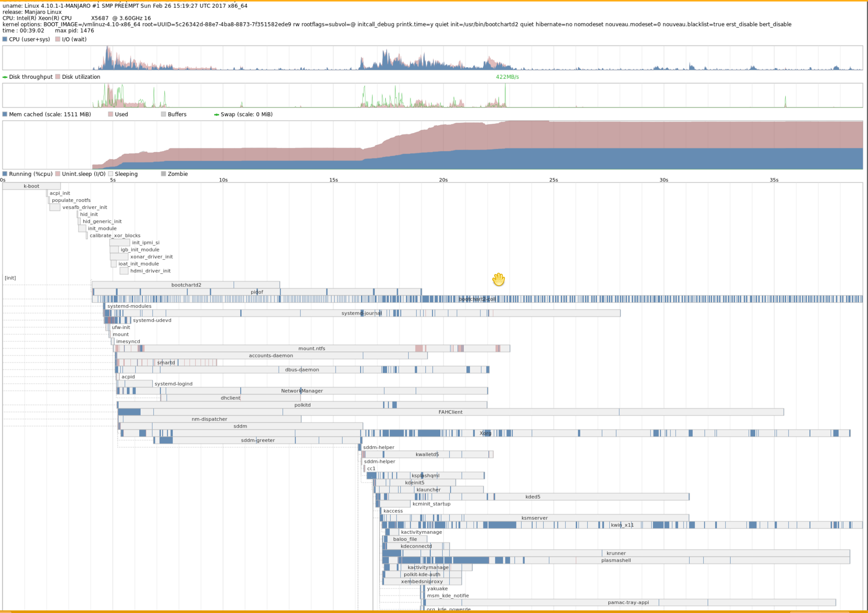
Task: Click the init_ipmi_si process bar
Action: 120,243
